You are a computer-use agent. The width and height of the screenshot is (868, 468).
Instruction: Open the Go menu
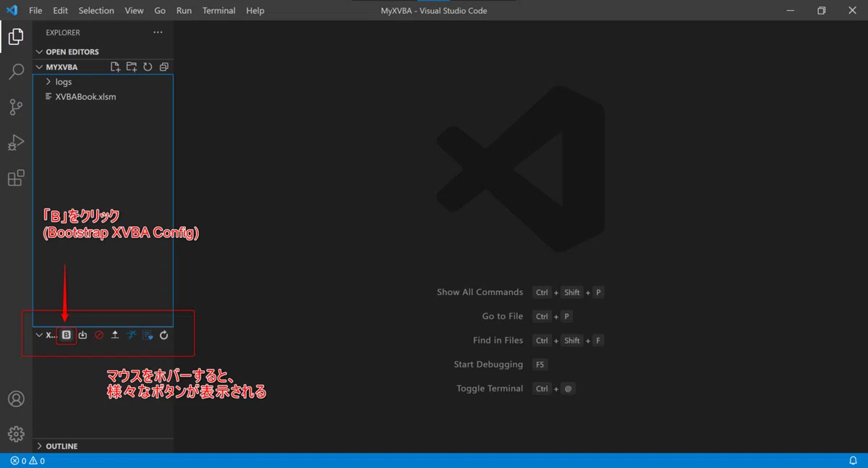tap(160, 11)
